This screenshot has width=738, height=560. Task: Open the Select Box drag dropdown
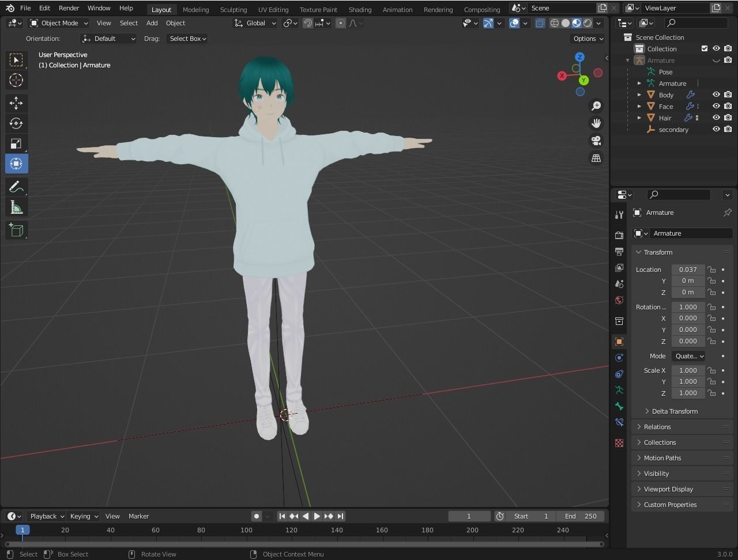coord(187,39)
